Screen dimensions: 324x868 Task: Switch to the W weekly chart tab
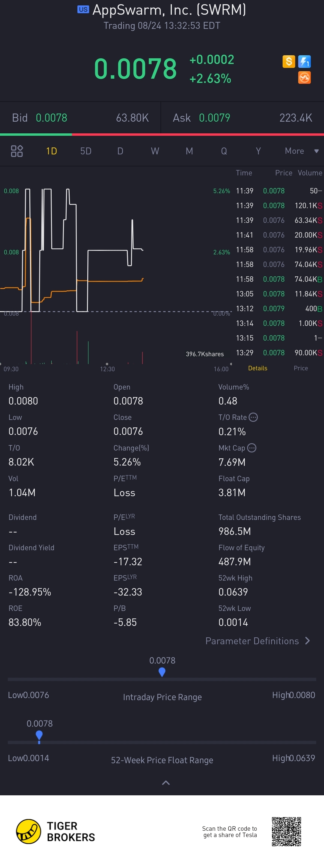click(155, 151)
